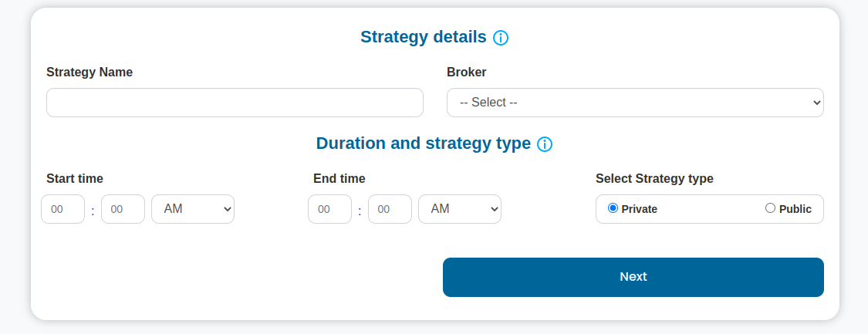Image resolution: width=868 pixels, height=334 pixels.
Task: Open the Strategy details info icon
Action: pos(501,38)
